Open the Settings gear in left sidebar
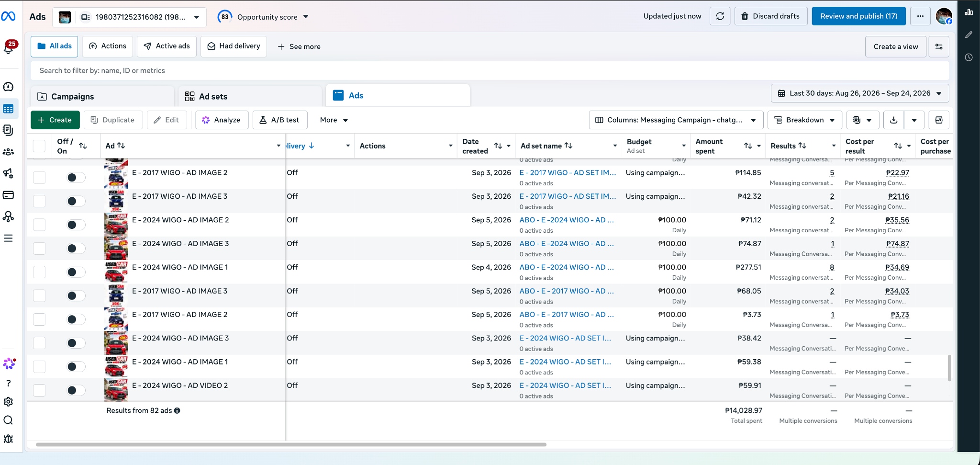 point(8,402)
